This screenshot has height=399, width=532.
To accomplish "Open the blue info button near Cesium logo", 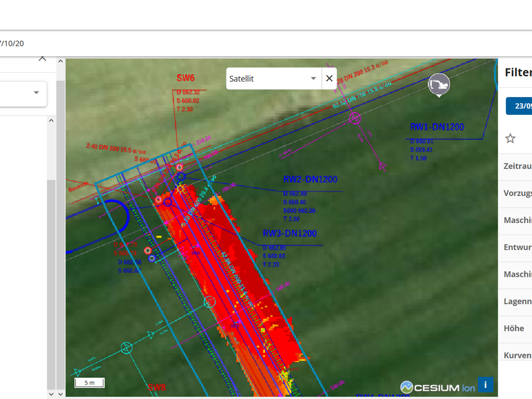I will click(485, 384).
